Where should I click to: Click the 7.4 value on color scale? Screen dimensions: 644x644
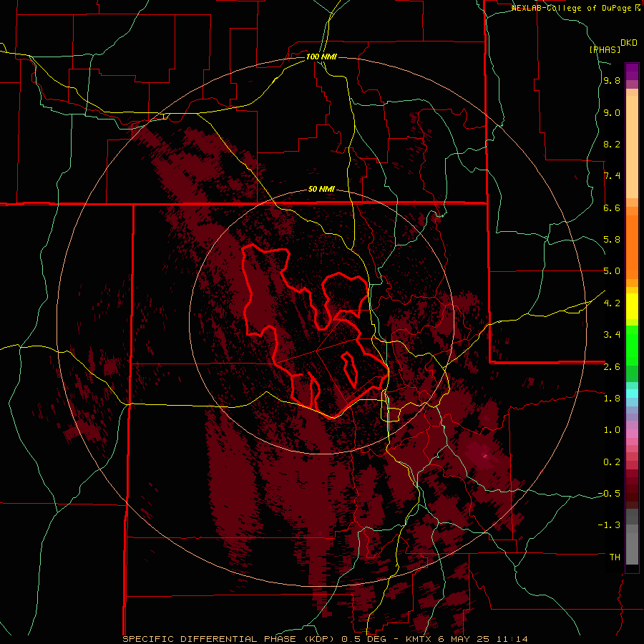pos(612,176)
